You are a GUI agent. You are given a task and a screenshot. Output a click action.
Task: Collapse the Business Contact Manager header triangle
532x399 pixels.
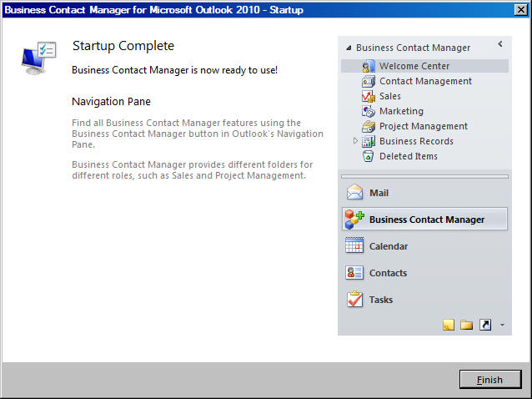point(349,48)
